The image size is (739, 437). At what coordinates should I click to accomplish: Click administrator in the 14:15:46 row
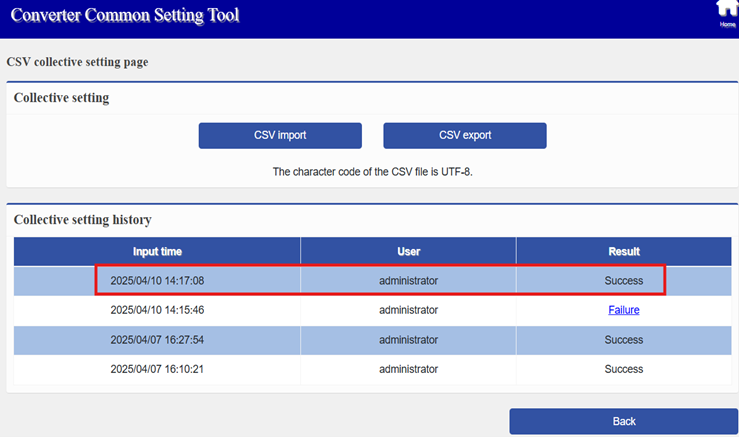point(408,310)
